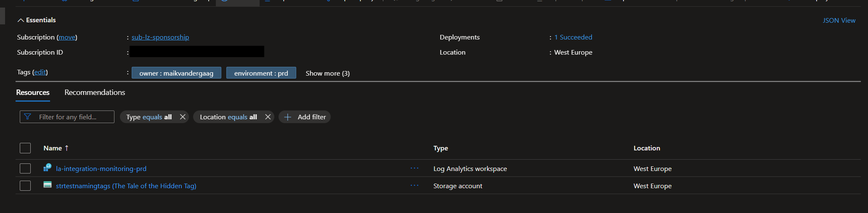Switch to the Resources tab
Image resolution: width=868 pixels, height=213 pixels.
point(33,92)
